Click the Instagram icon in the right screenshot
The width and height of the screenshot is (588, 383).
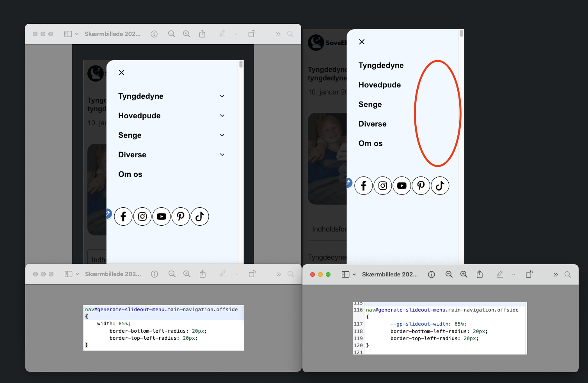pyautogui.click(x=383, y=185)
